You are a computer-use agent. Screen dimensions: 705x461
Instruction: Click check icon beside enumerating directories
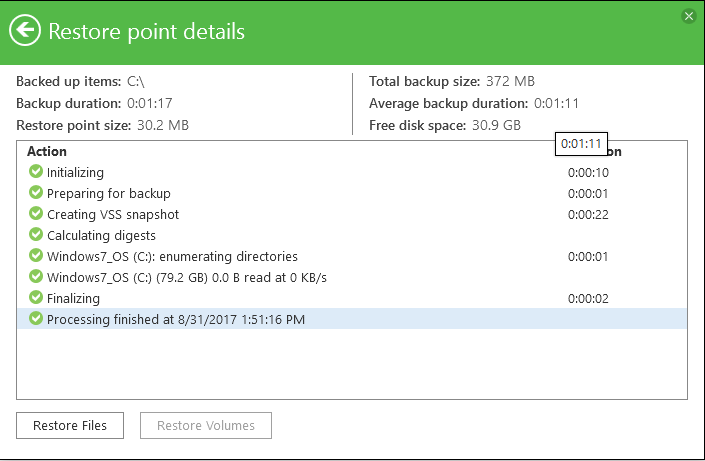(36, 256)
